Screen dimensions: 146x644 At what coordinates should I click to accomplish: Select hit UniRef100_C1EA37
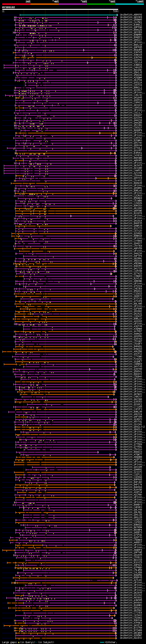tap(131, 316)
